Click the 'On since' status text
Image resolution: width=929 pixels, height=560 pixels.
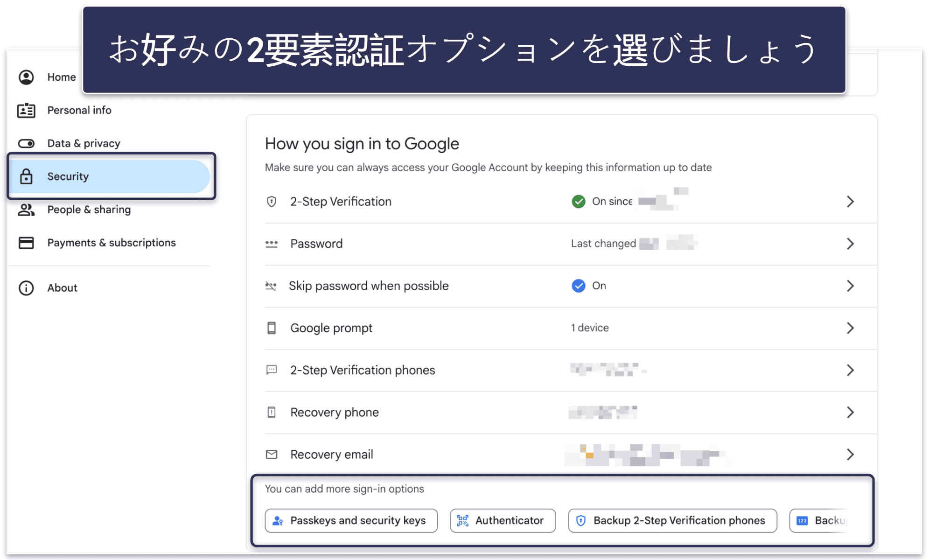[x=612, y=202]
